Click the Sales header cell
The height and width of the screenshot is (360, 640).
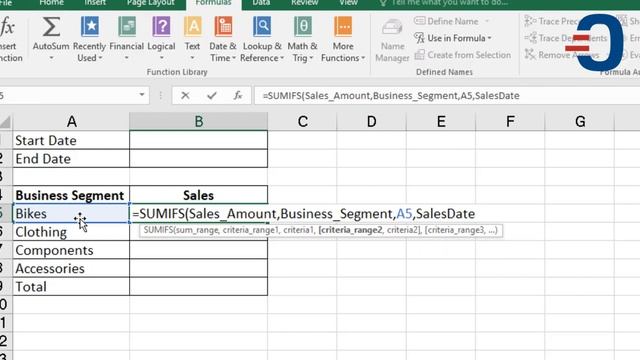(x=198, y=195)
